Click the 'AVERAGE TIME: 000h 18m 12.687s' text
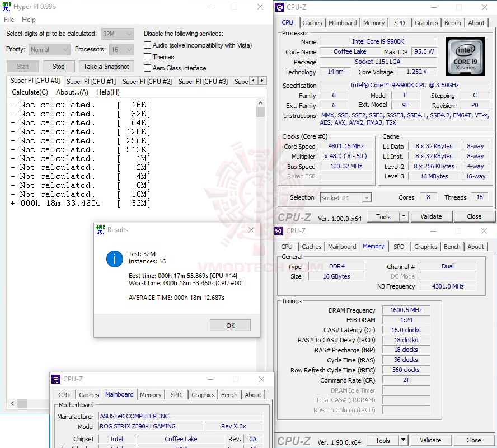 tap(176, 298)
